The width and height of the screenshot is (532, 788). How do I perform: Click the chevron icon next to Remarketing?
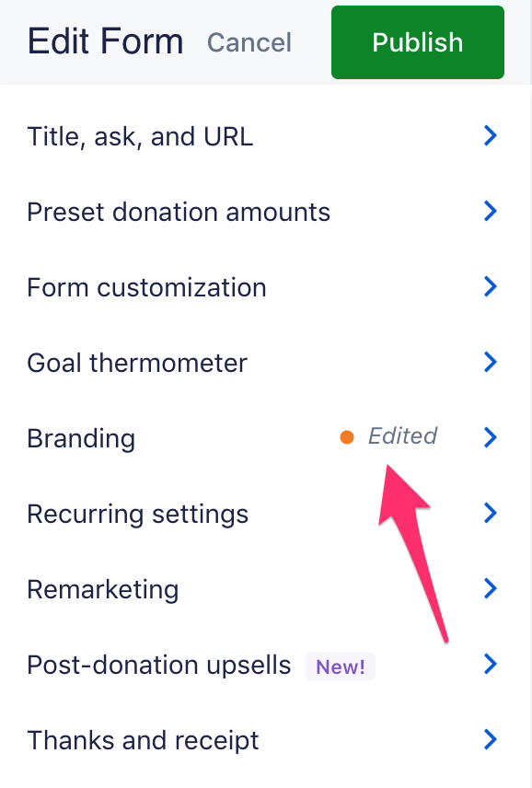click(491, 588)
